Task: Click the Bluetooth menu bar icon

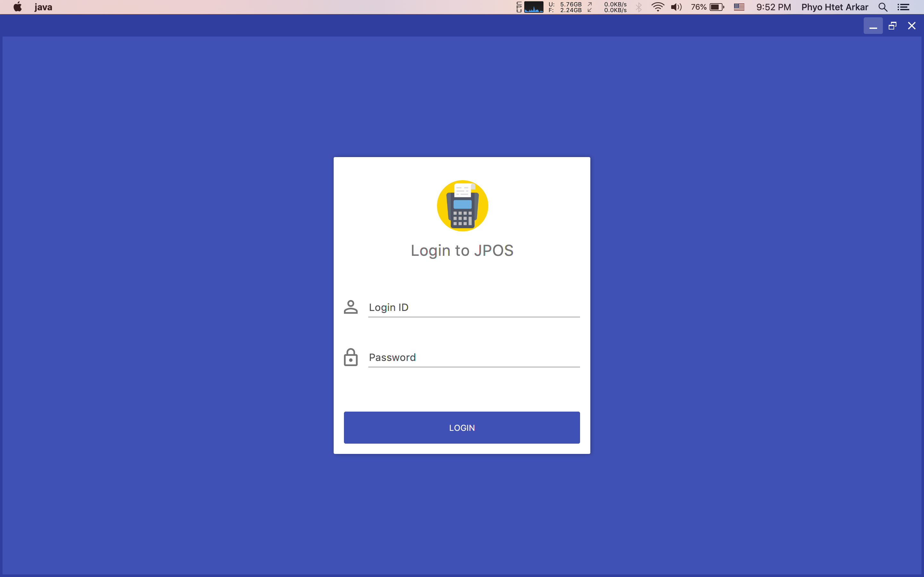Action: [x=639, y=7]
